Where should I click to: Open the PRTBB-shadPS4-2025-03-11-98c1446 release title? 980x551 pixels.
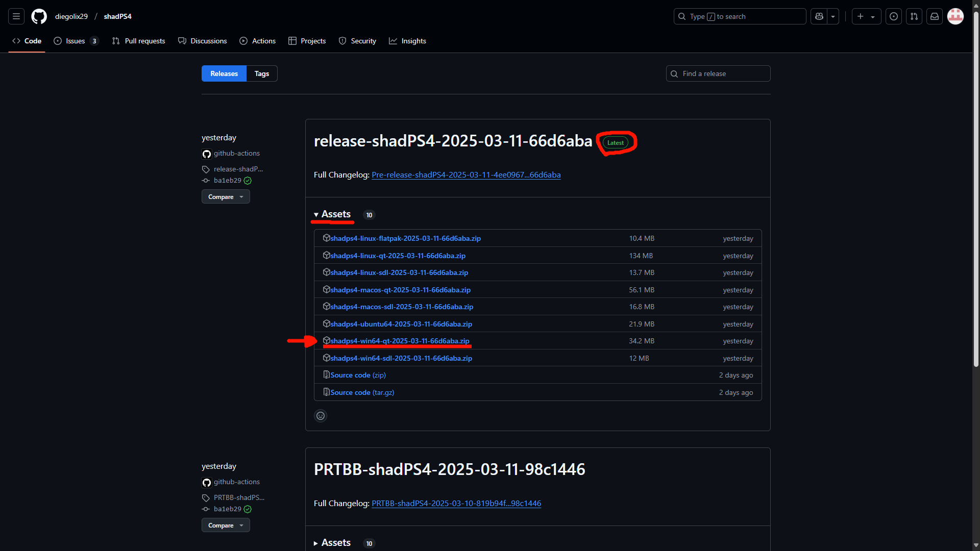pos(450,469)
